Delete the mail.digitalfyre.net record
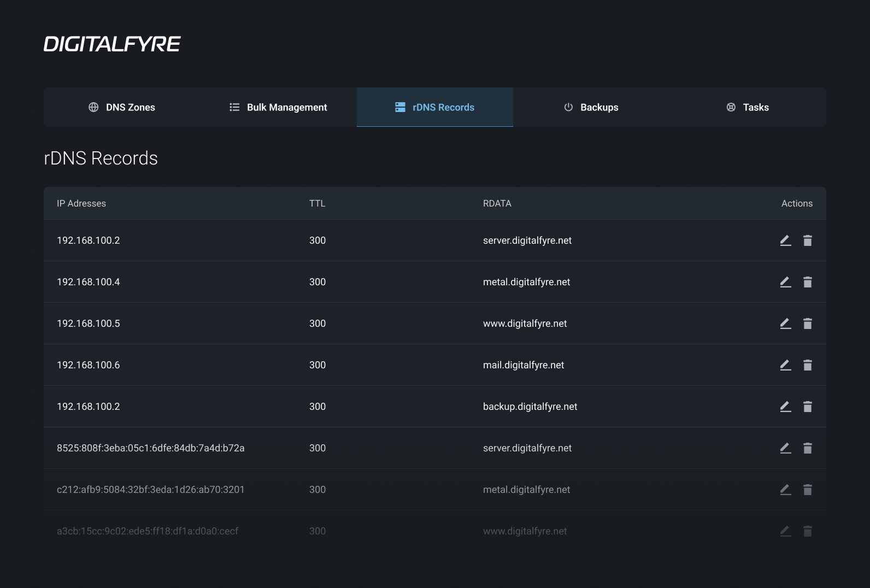870x588 pixels. tap(808, 365)
